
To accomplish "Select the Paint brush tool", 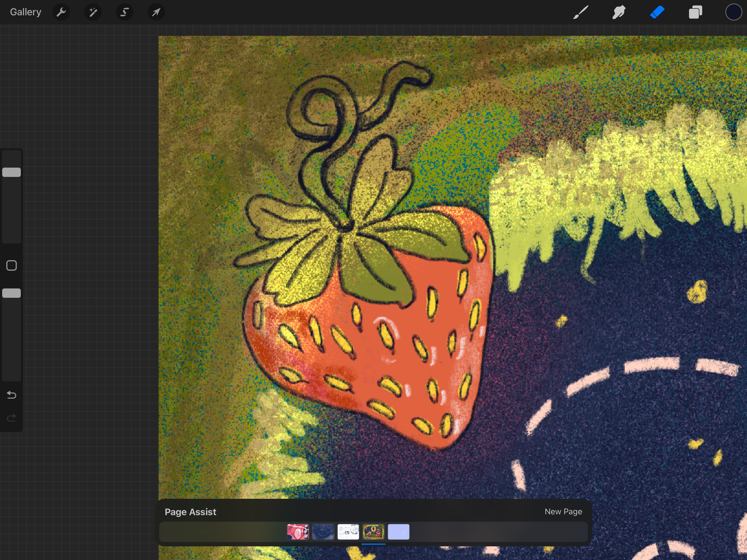I will [581, 13].
